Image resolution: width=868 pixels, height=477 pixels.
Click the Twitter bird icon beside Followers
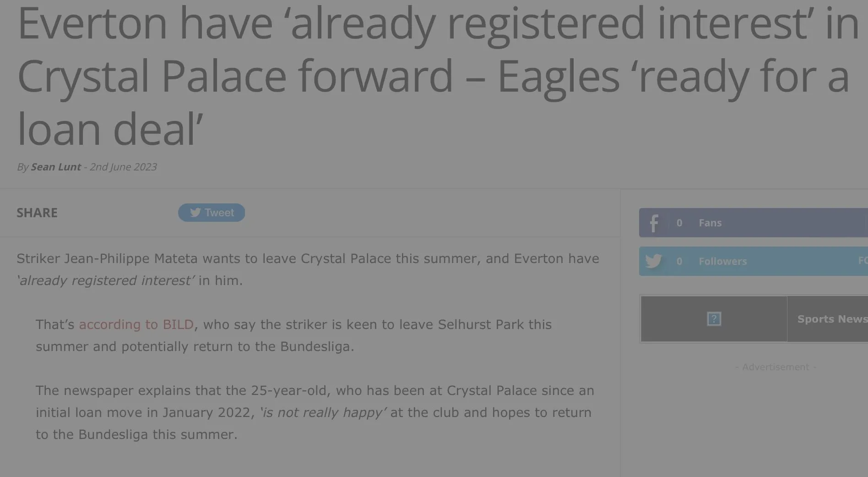tap(653, 261)
